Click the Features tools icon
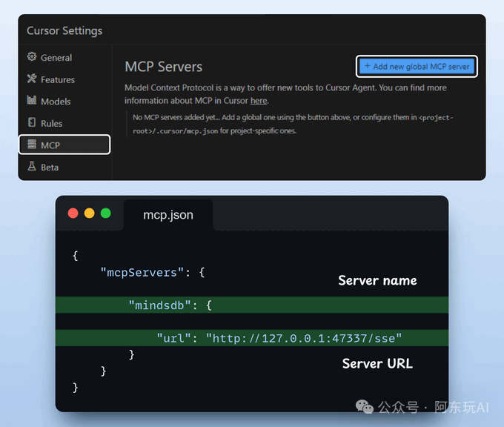Image resolution: width=504 pixels, height=427 pixels. (32, 78)
